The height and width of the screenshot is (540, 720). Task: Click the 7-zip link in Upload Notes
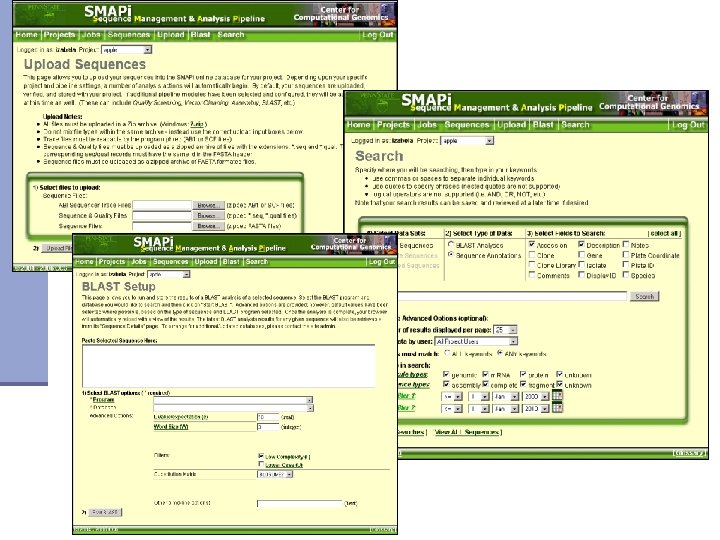(x=197, y=124)
